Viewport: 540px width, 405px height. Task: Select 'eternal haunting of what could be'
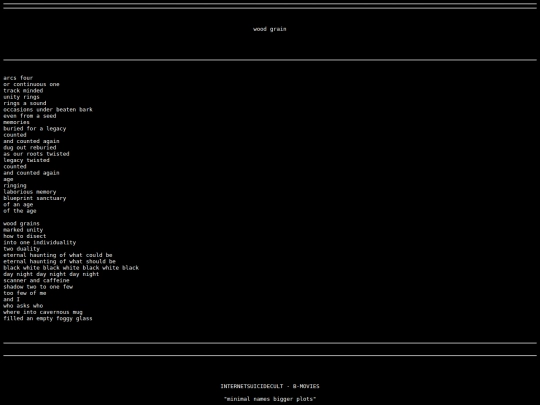[x=58, y=255]
